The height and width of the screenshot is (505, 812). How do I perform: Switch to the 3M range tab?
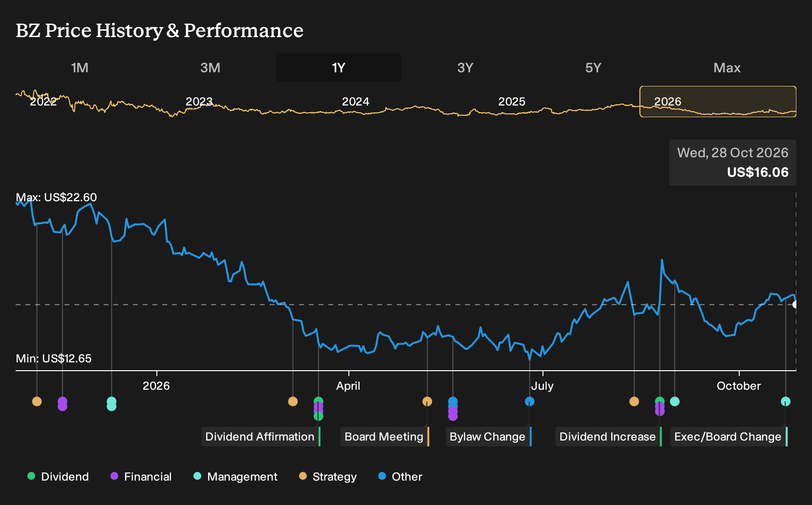click(210, 67)
